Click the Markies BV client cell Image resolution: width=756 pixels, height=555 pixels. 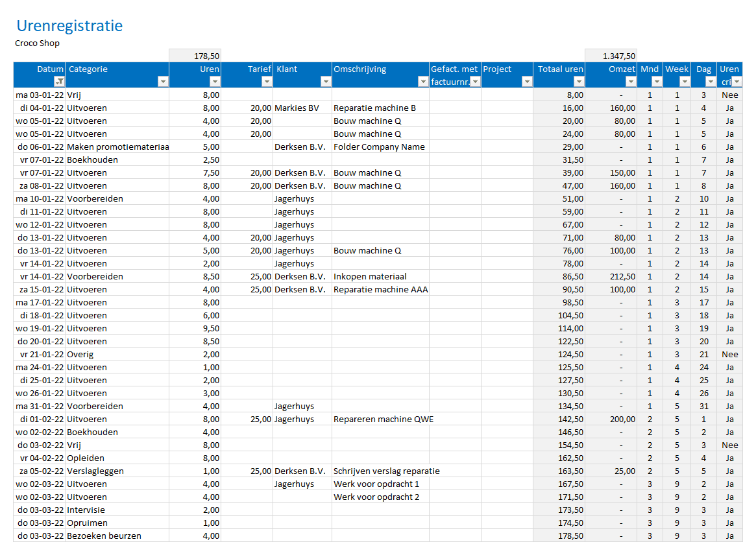[302, 108]
